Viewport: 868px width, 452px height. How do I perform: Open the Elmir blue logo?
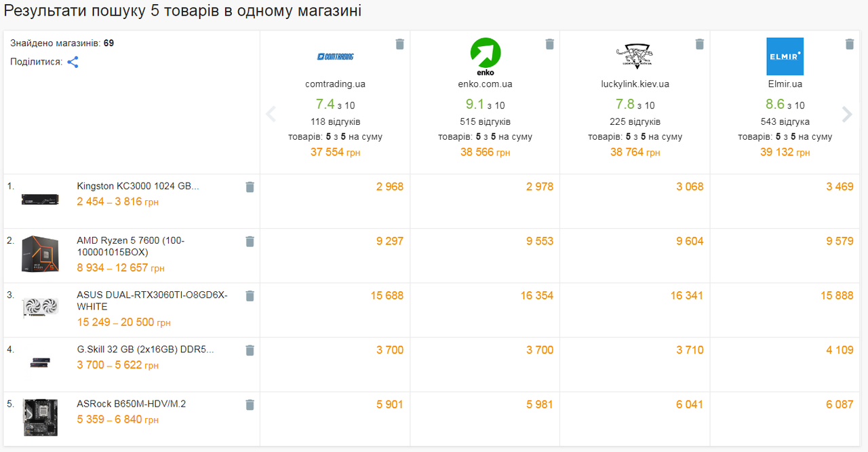pos(785,56)
